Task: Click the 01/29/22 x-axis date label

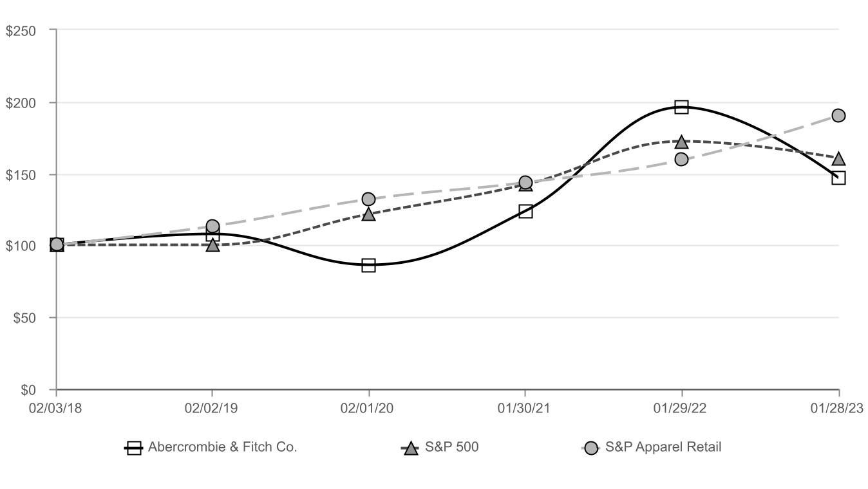Action: (681, 407)
